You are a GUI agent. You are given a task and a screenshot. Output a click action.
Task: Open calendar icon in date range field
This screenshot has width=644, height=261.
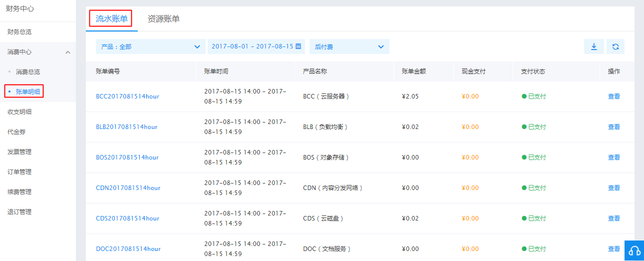pyautogui.click(x=299, y=46)
